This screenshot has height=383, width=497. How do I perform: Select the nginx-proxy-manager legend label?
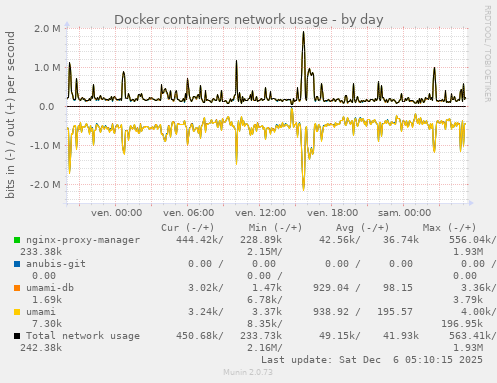[x=83, y=240]
